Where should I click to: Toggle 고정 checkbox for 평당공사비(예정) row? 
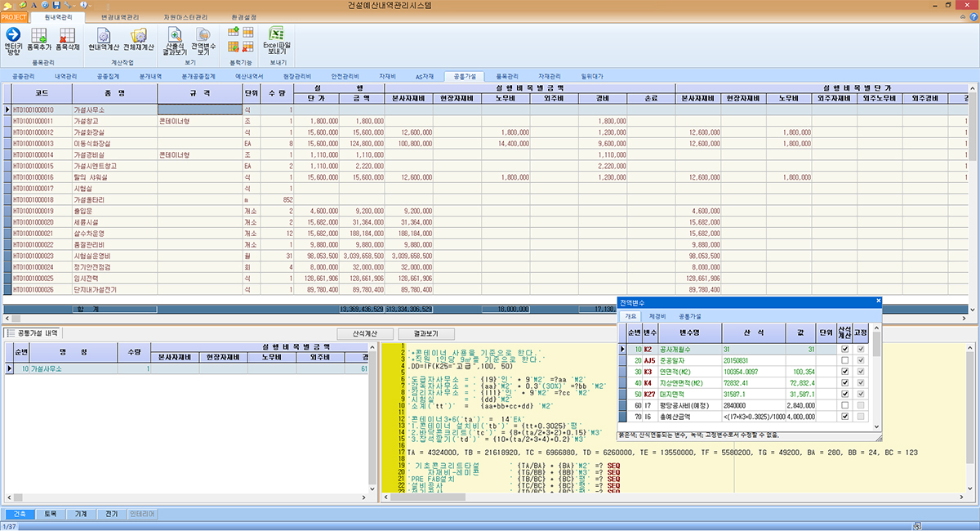coord(862,406)
